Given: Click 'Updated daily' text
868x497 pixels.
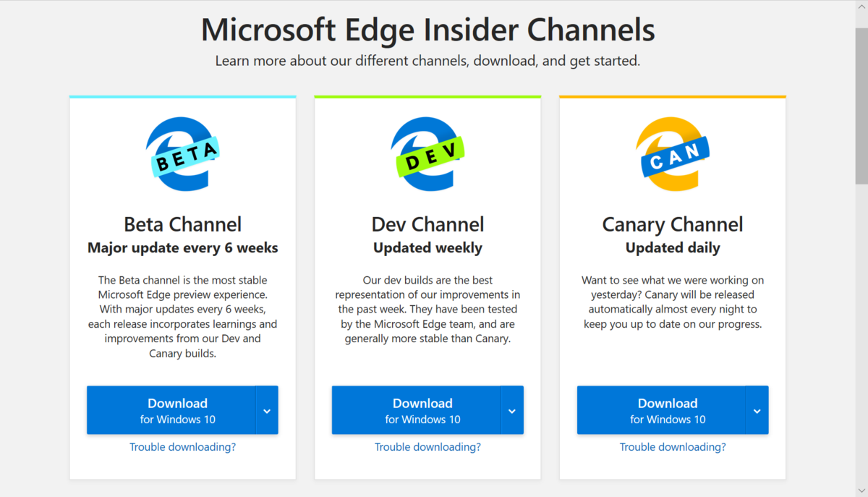Looking at the screenshot, I should coord(673,248).
